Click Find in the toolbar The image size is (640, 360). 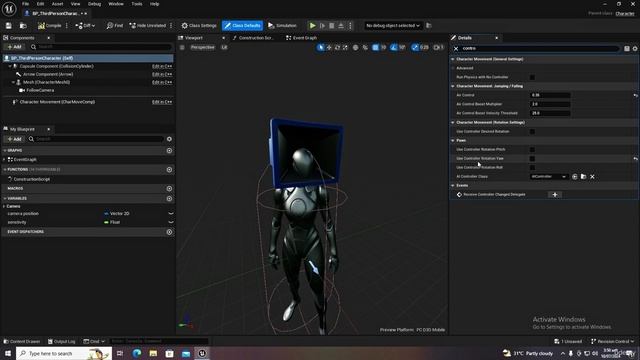[115, 26]
